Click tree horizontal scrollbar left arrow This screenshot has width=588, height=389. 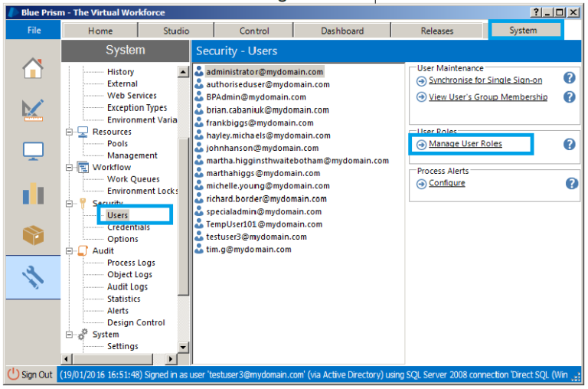tap(67, 359)
